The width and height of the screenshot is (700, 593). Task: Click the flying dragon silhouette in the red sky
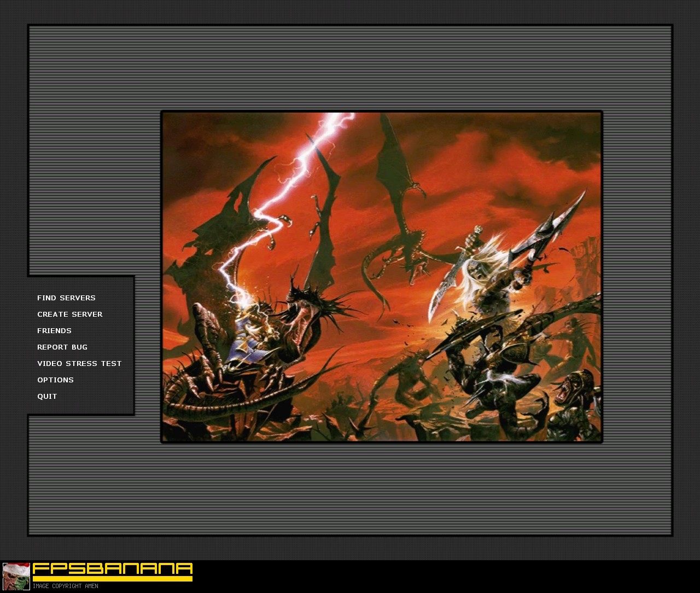point(399,208)
